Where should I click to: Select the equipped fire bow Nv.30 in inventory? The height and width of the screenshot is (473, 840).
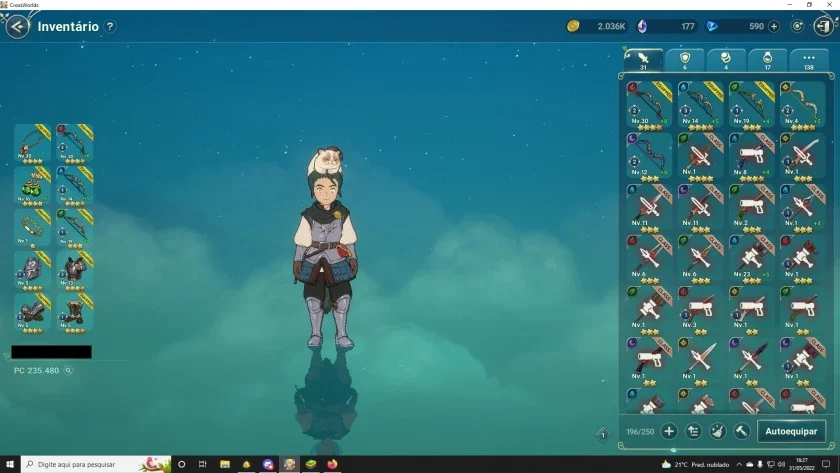click(x=649, y=106)
